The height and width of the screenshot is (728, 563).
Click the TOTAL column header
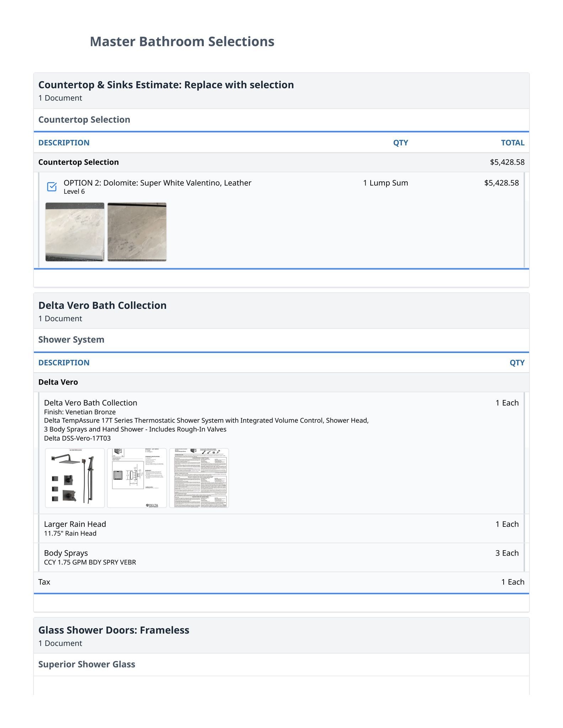point(512,143)
